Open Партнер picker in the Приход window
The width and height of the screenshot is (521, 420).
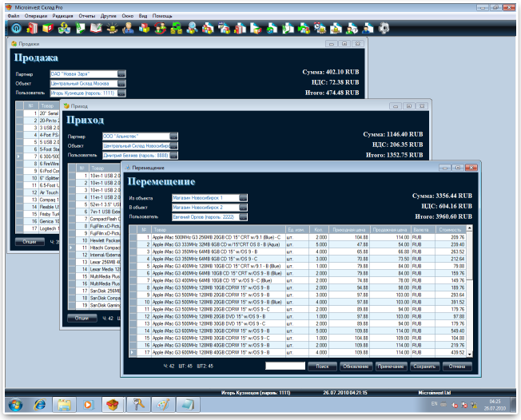(x=173, y=136)
